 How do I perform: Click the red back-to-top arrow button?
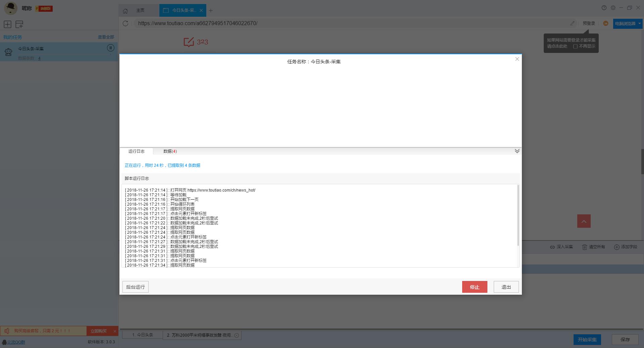(x=584, y=221)
